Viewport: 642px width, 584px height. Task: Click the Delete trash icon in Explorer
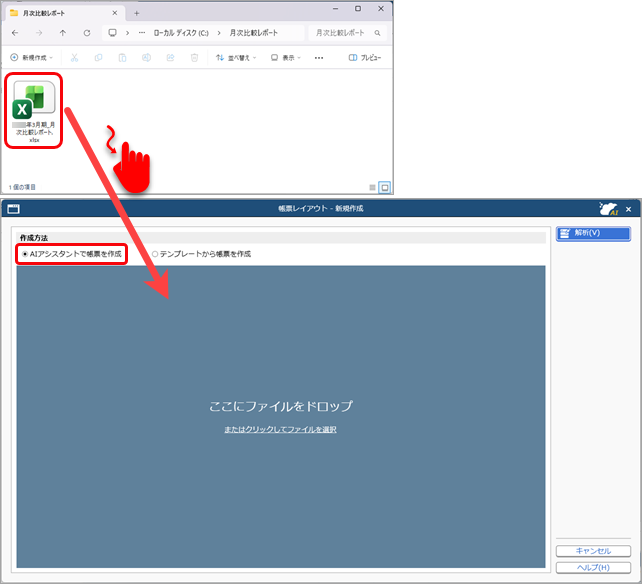pyautogui.click(x=194, y=58)
